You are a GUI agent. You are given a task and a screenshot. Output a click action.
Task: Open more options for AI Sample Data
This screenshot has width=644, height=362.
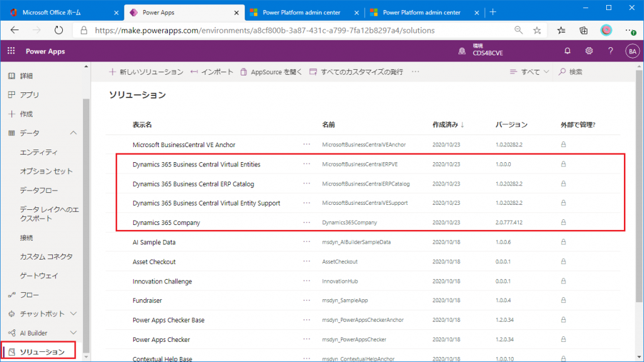[x=307, y=242]
